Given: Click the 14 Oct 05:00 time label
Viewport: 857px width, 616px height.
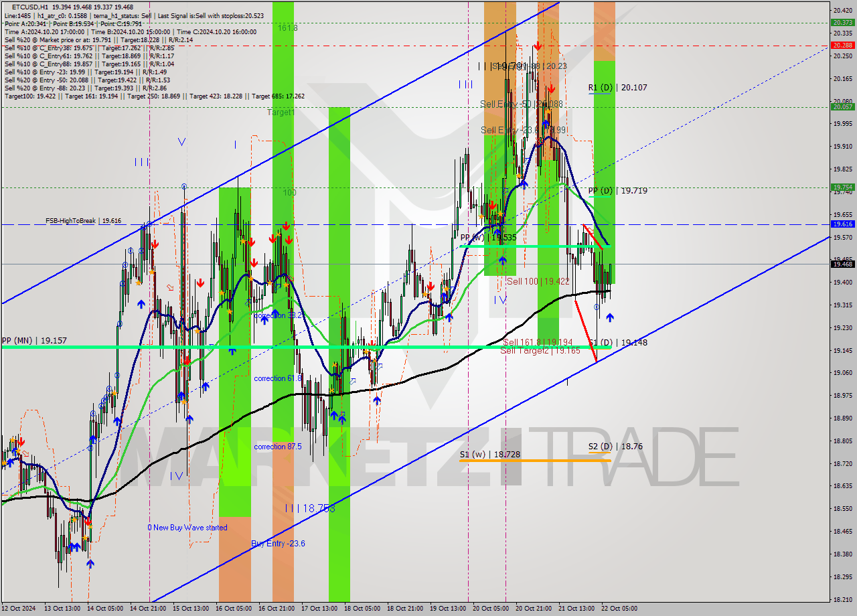Looking at the screenshot, I should (106, 609).
